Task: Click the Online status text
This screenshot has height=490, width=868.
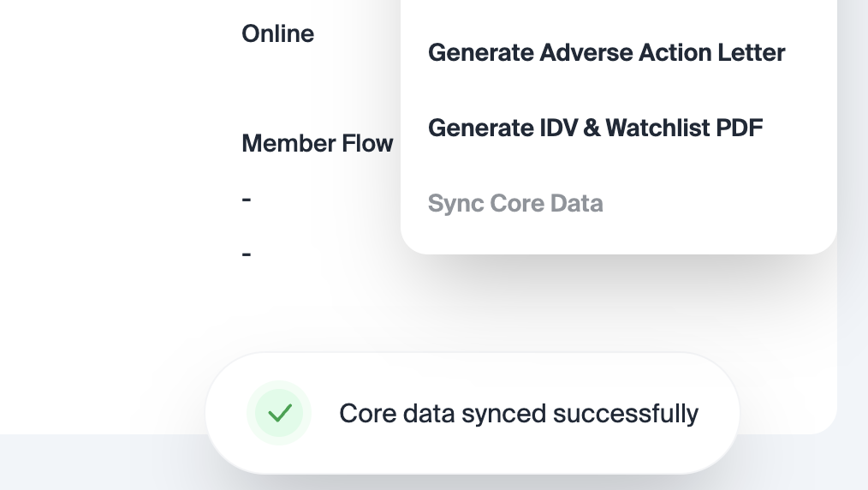Action: click(x=277, y=34)
